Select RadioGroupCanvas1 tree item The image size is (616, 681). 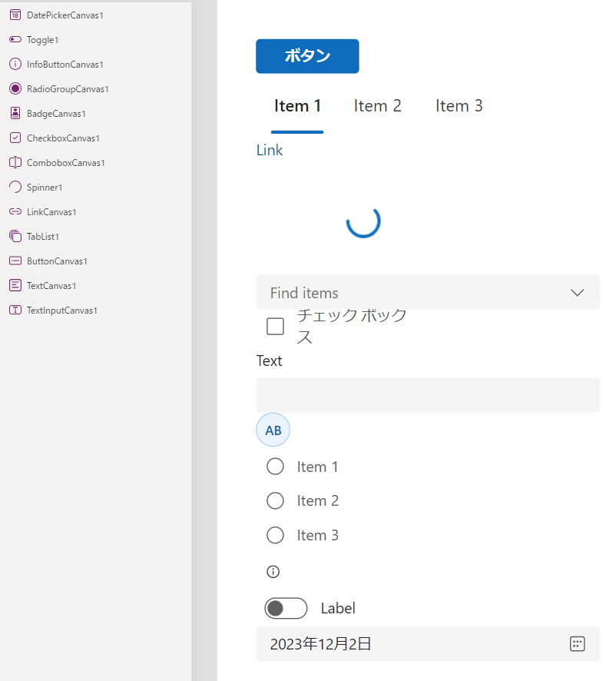tap(68, 89)
